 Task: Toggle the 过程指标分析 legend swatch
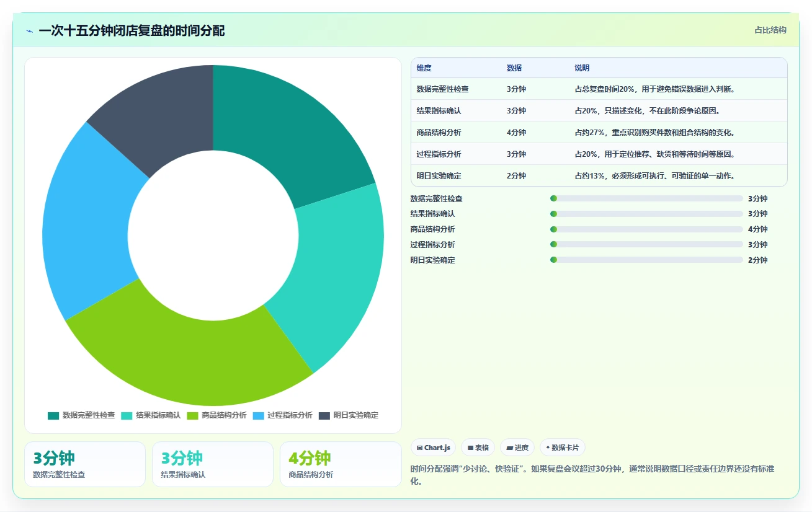tap(258, 415)
